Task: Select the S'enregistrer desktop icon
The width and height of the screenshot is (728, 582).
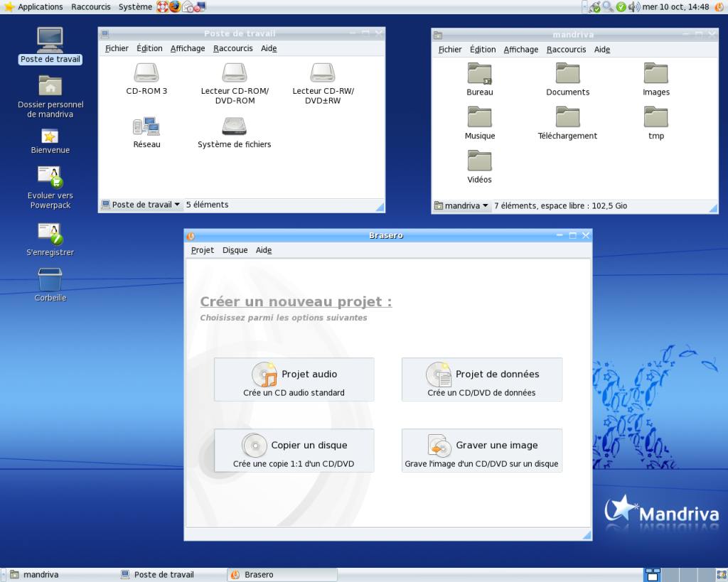Action: click(50, 239)
